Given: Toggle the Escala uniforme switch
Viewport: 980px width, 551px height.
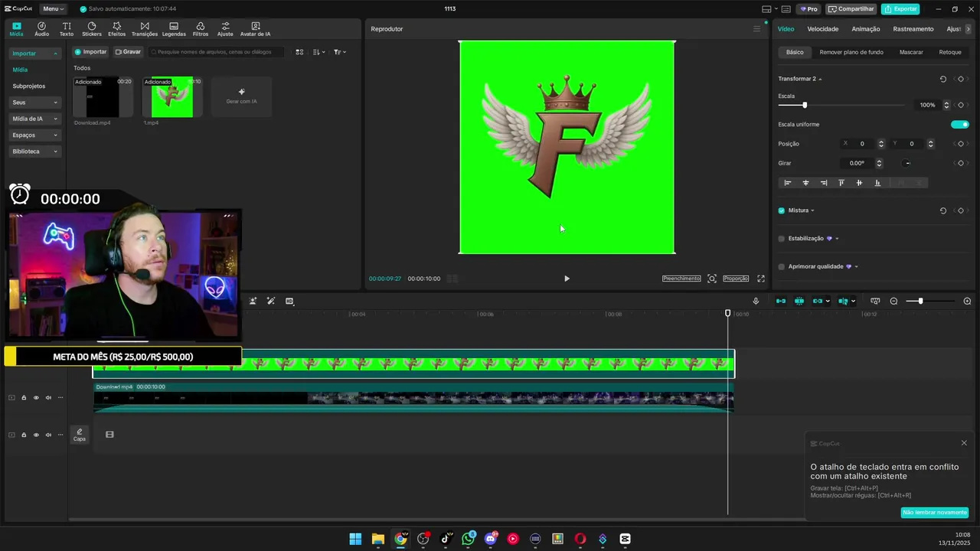Looking at the screenshot, I should [959, 124].
